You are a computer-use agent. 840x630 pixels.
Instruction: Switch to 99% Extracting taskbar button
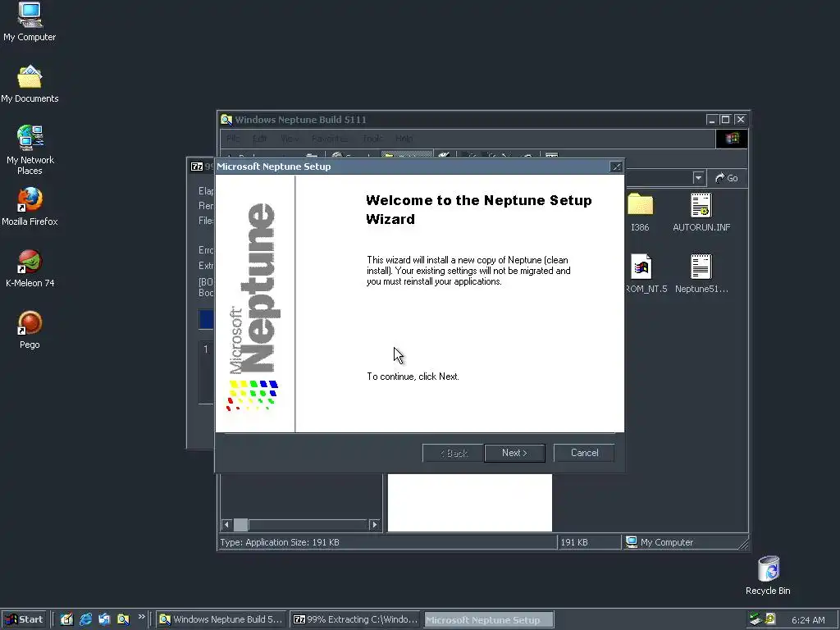pyautogui.click(x=356, y=619)
